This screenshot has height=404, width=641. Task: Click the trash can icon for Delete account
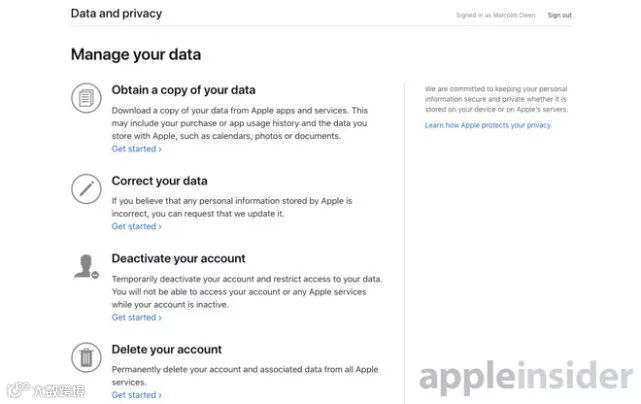coord(86,357)
